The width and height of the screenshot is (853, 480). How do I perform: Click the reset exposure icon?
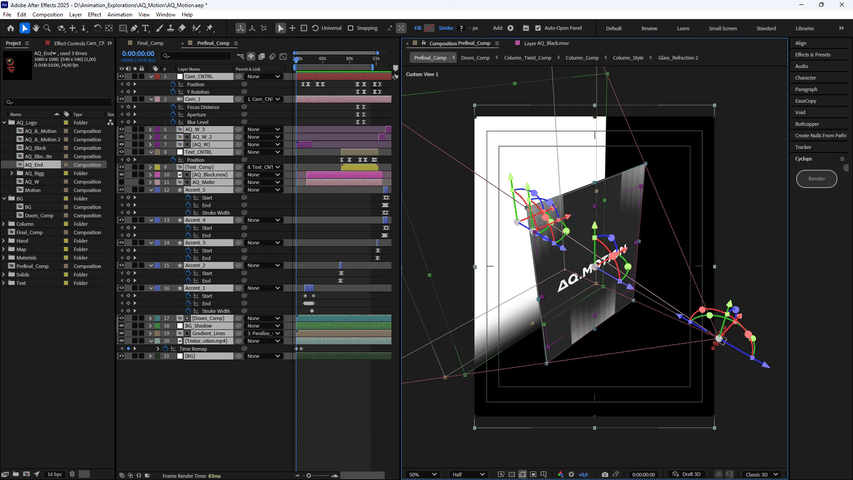tap(571, 475)
